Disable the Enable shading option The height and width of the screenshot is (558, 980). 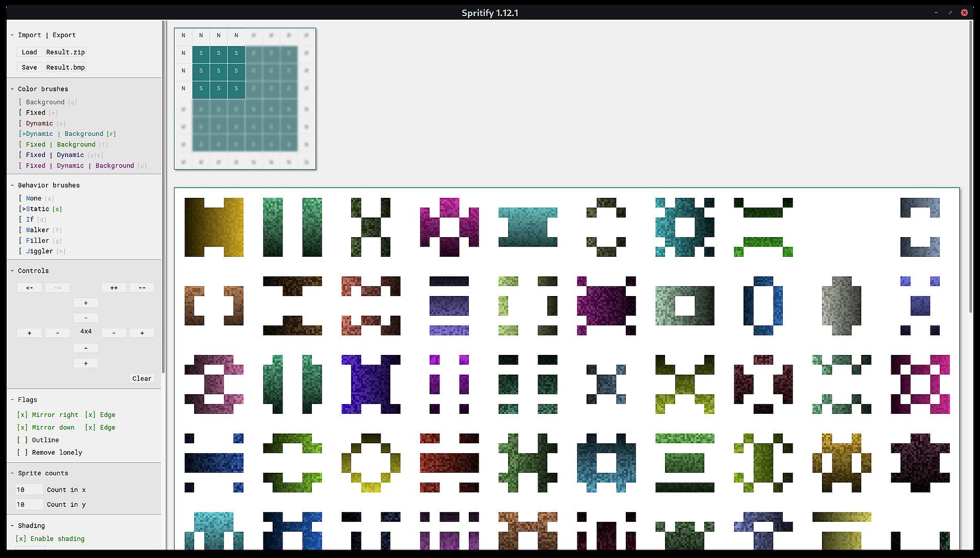tap(50, 539)
